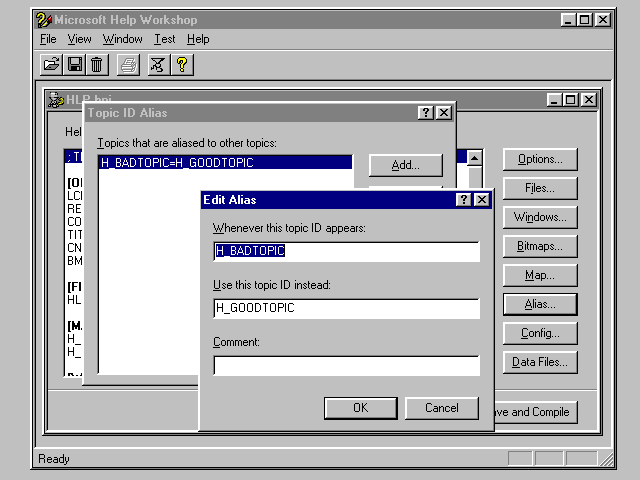Open the Window menu
This screenshot has width=640, height=480.
click(122, 39)
